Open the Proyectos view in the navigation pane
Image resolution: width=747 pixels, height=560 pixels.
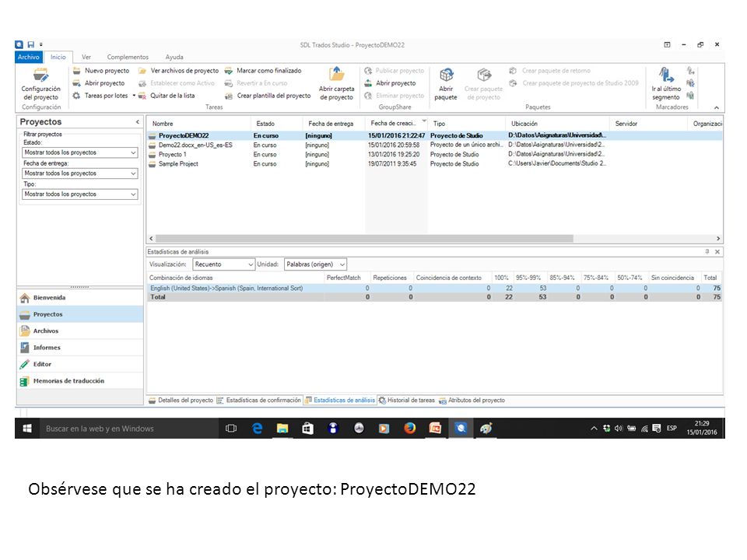(x=80, y=314)
